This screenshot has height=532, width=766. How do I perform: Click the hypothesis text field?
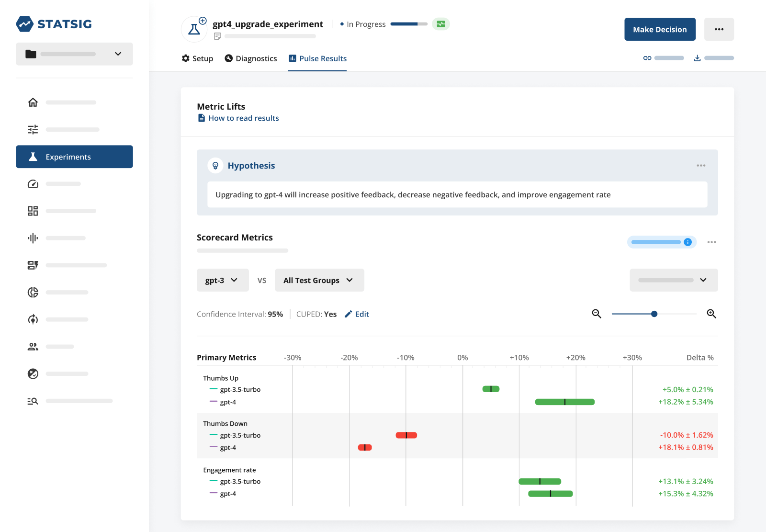(457, 194)
